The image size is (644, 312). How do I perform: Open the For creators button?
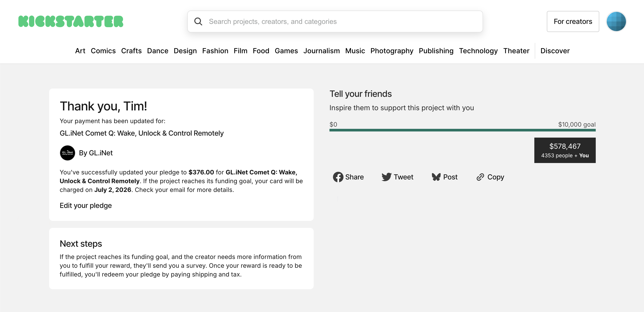(573, 21)
